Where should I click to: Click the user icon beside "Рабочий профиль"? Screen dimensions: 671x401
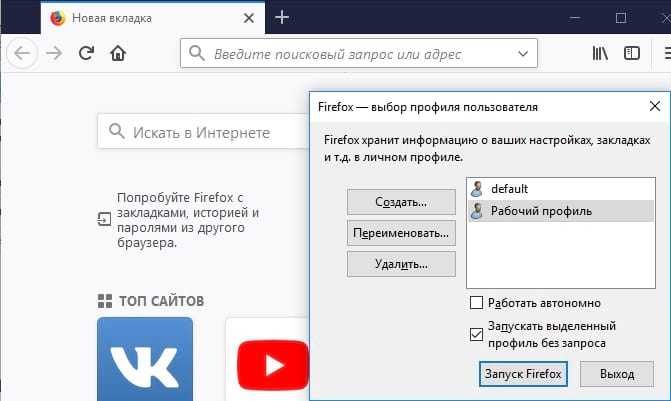point(477,211)
